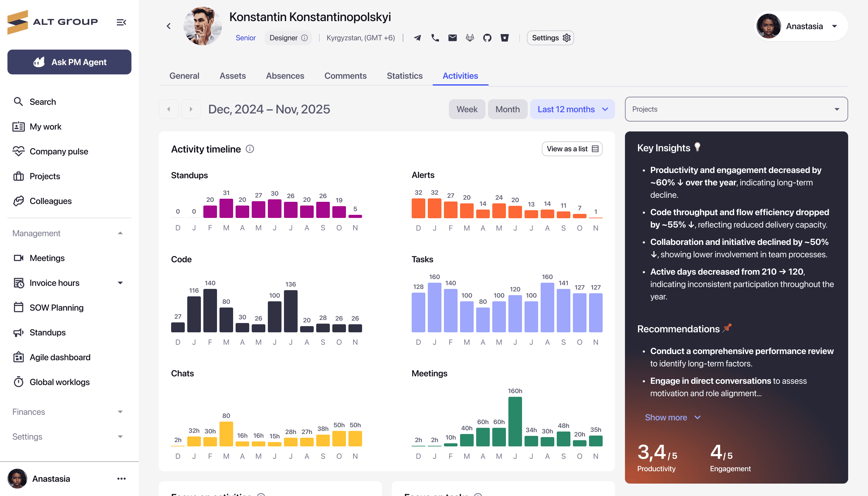Screen dimensions: 868x496
Task: Open the Last 12 months dropdown
Action: tap(572, 109)
